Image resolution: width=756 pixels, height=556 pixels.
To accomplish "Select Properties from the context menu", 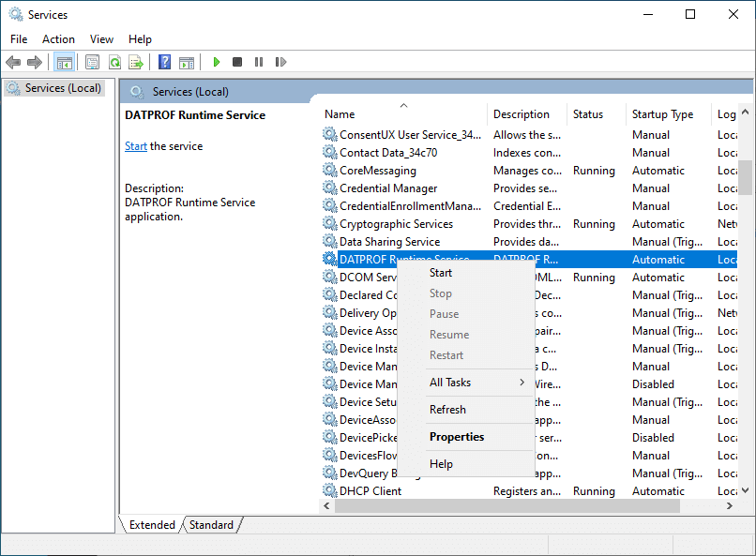I will 457,436.
